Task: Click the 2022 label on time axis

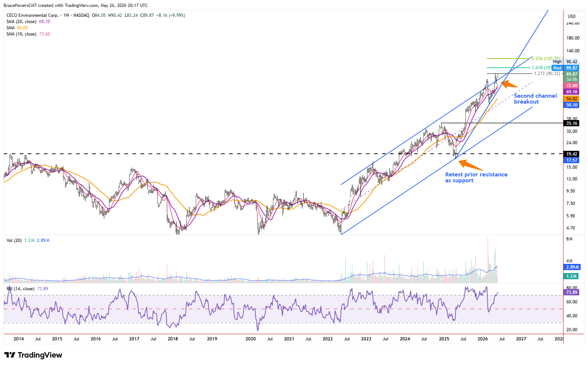Action: click(x=328, y=339)
